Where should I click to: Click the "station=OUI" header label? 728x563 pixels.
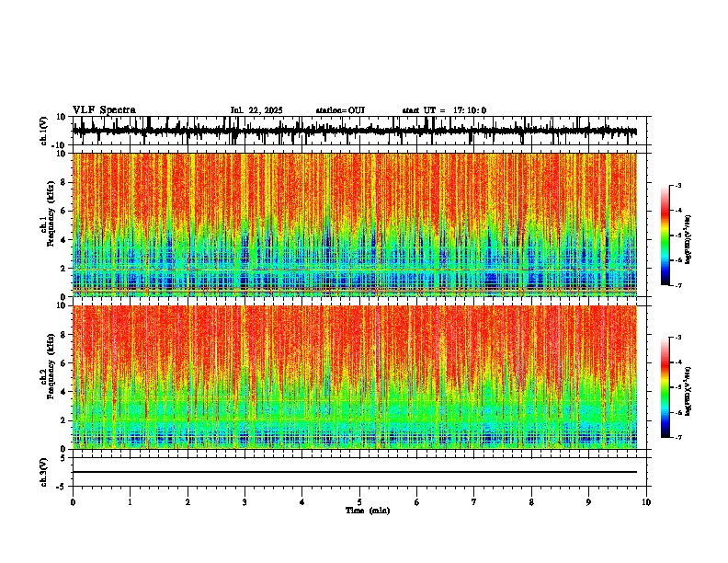coord(340,110)
